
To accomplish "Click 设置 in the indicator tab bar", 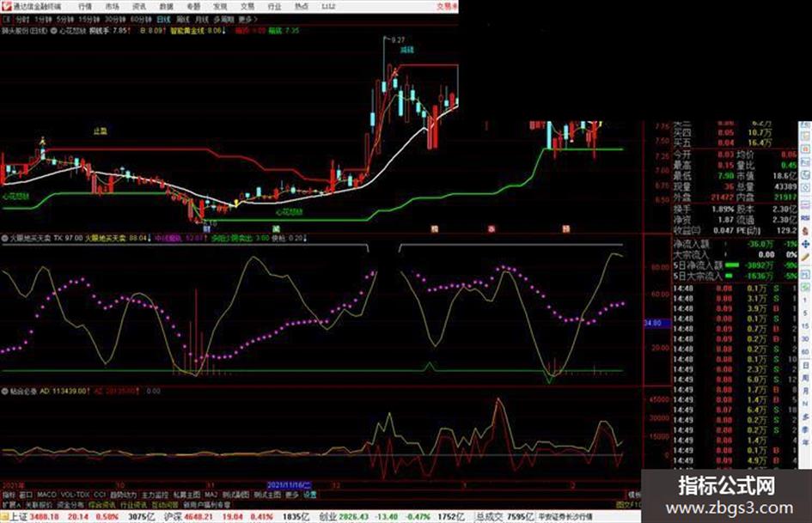I will [309, 495].
